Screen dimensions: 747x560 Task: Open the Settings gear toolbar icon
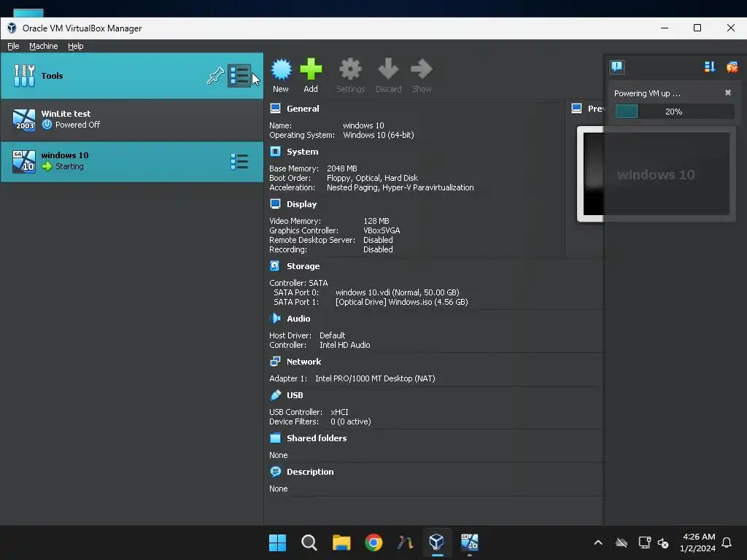350,70
